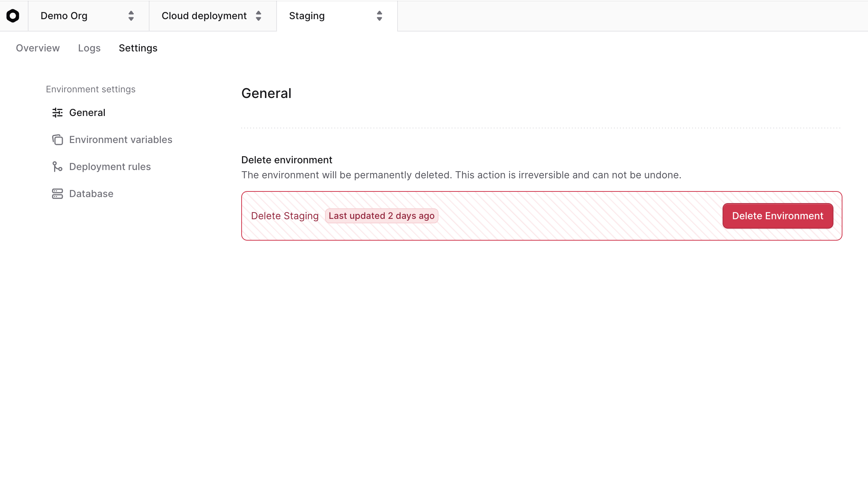The image size is (868, 488).
Task: Switch to the Overview tab
Action: (x=38, y=48)
